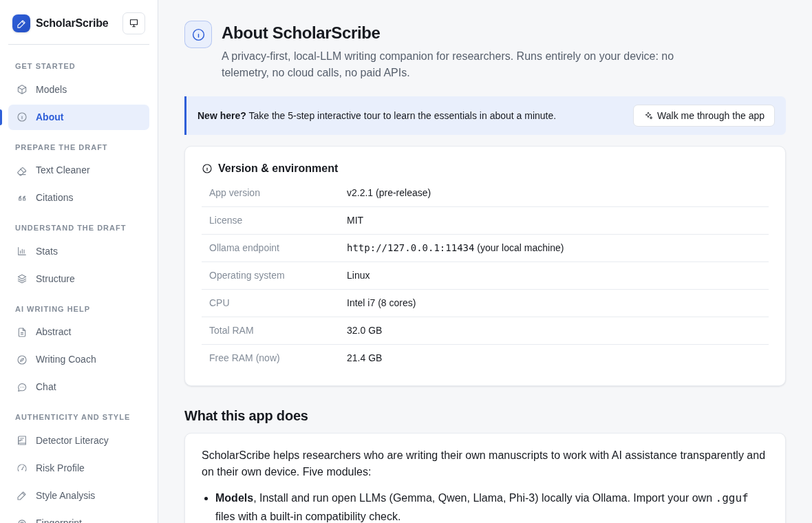Viewport: 812px width, 523px height.
Task: Open the Models page
Action: pos(78,89)
